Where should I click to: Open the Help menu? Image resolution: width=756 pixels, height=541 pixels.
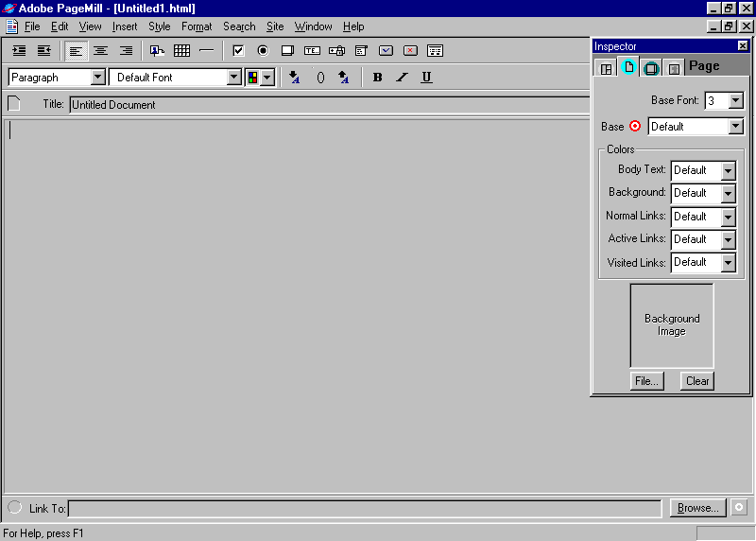pyautogui.click(x=353, y=26)
